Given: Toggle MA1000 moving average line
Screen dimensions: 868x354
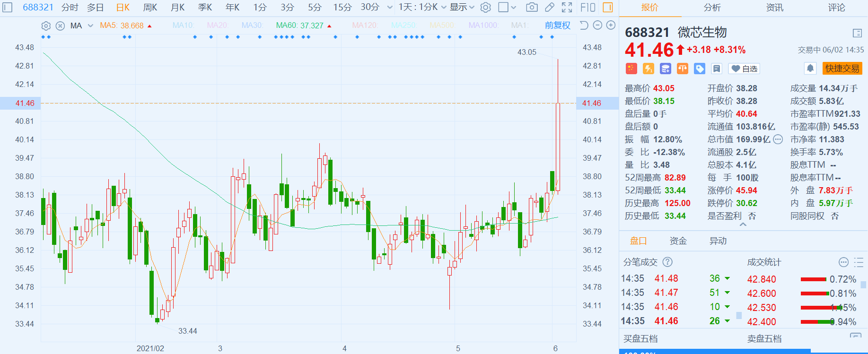Looking at the screenshot, I should click(483, 26).
